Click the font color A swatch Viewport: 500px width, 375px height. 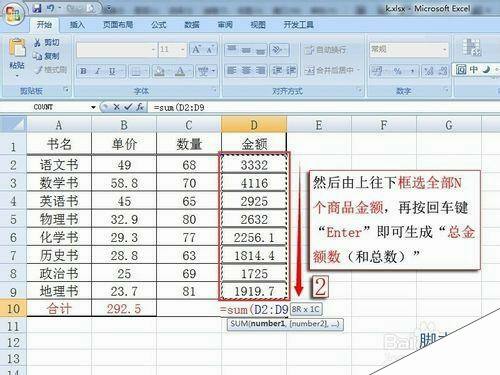click(180, 71)
